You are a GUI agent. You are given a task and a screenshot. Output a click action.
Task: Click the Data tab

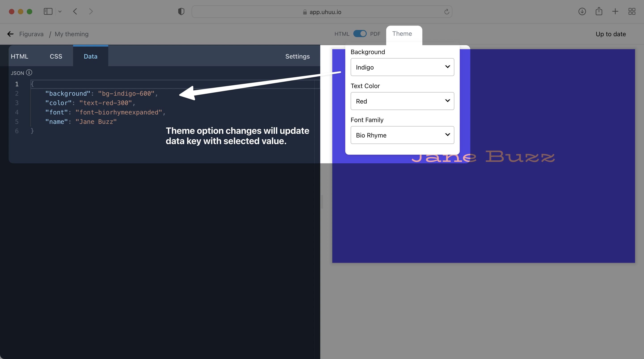90,56
